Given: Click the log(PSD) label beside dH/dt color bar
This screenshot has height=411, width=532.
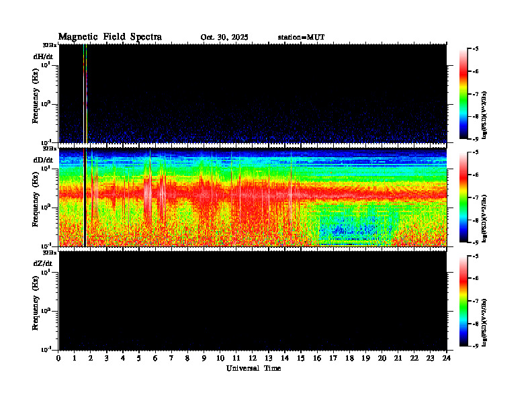Looking at the screenshot, I should coord(484,115).
